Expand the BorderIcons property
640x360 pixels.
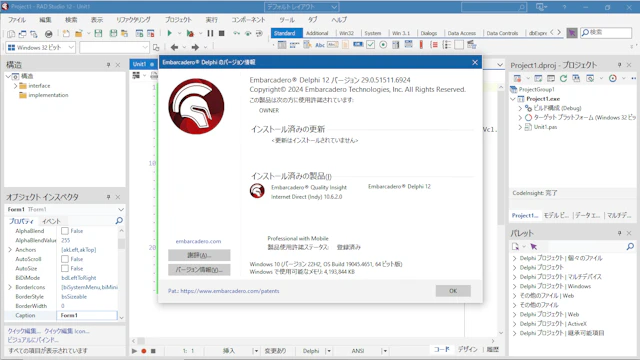coord(10,287)
